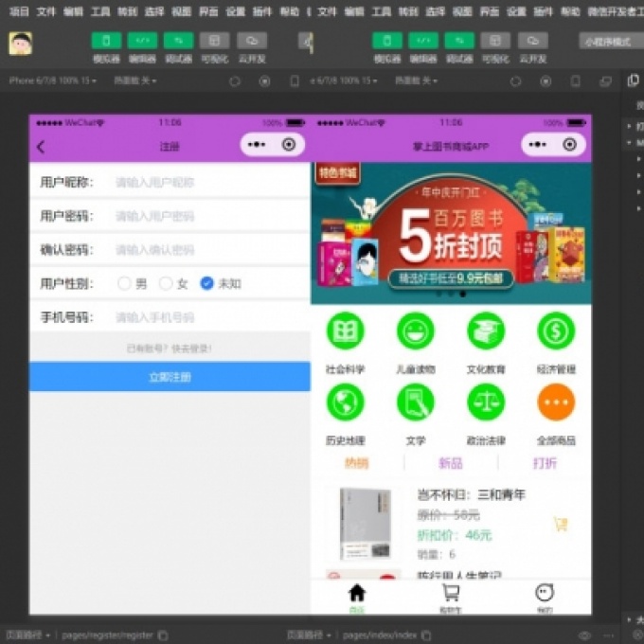Refresh the register-page simulator
The height and width of the screenshot is (644, 644).
[235, 81]
